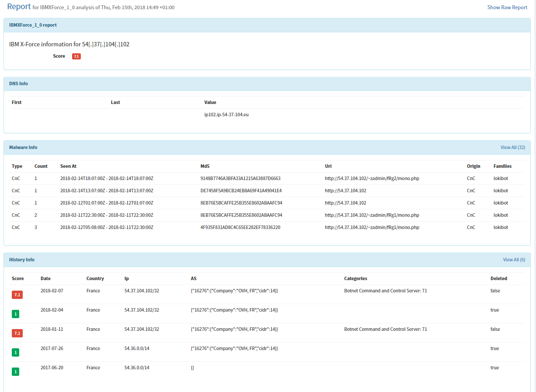Click the green score badge for 2018-02-04
This screenshot has height=392, width=536.
(16, 314)
